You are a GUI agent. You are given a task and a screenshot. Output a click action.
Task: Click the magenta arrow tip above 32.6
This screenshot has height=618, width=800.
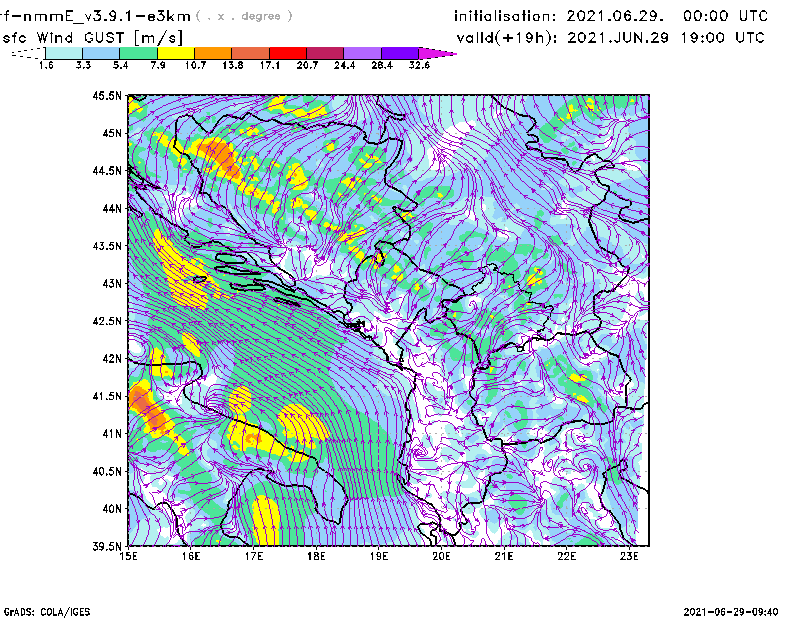point(437,53)
